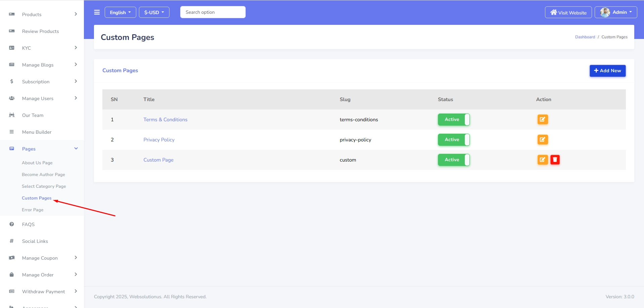Image resolution: width=644 pixels, height=308 pixels.
Task: Open Select Category Page menu item
Action: click(44, 186)
